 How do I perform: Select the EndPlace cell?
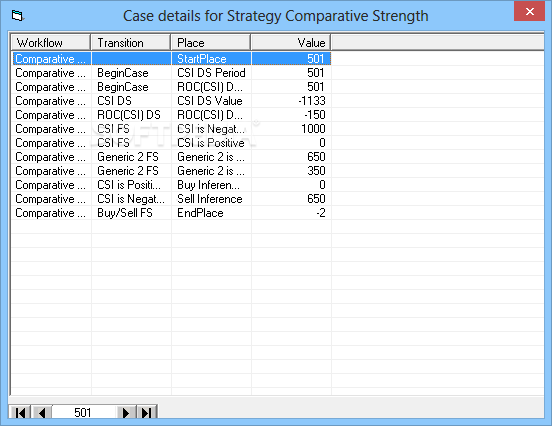click(x=211, y=213)
